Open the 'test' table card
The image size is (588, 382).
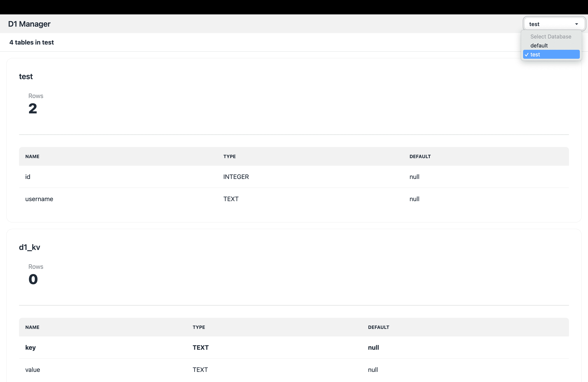tap(26, 76)
